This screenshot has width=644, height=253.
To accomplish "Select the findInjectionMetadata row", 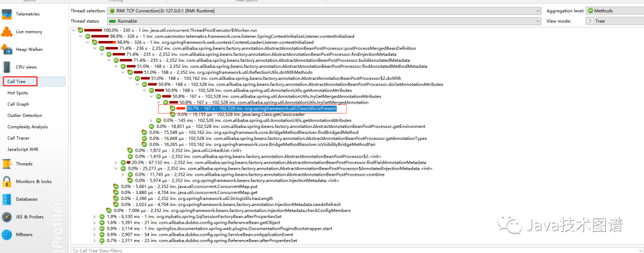I will [261, 54].
